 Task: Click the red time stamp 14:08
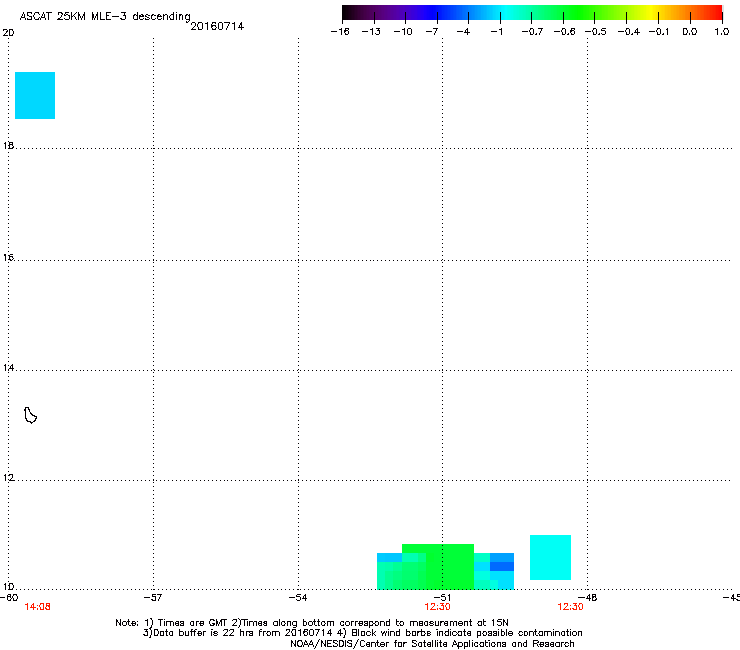click(x=37, y=607)
